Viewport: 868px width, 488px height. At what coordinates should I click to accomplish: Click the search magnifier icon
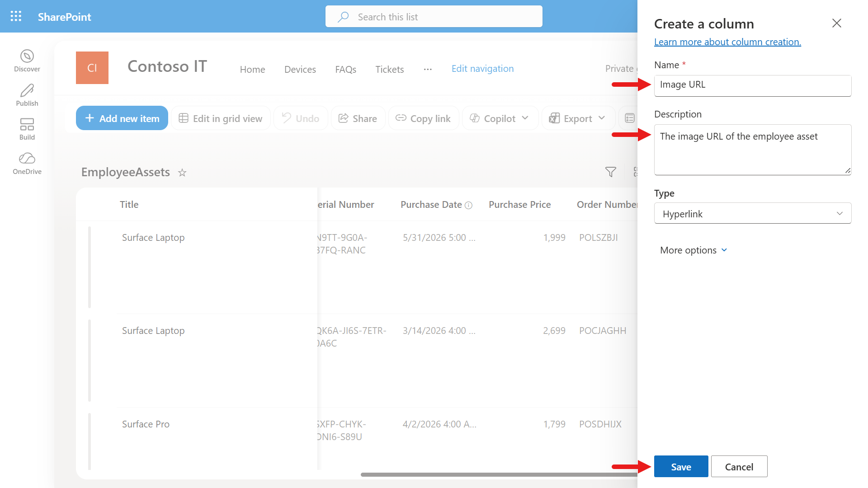coord(343,17)
